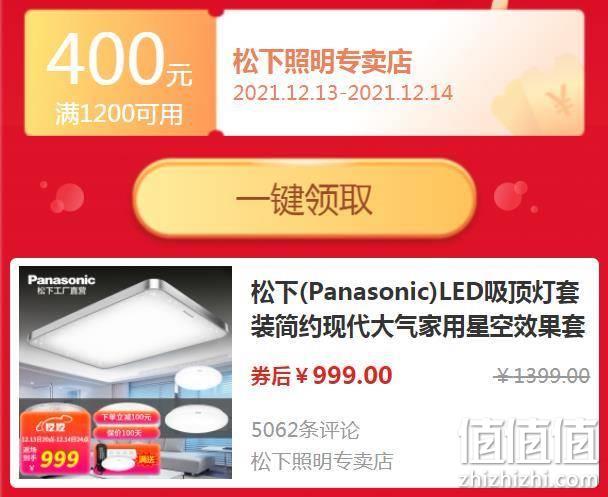Visit the 松下照明专卖店 store link under reviews
This screenshot has height=497, width=608.
(x=322, y=461)
